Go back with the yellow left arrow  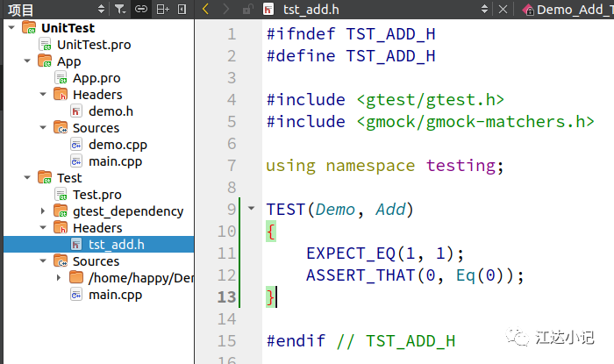(x=205, y=9)
